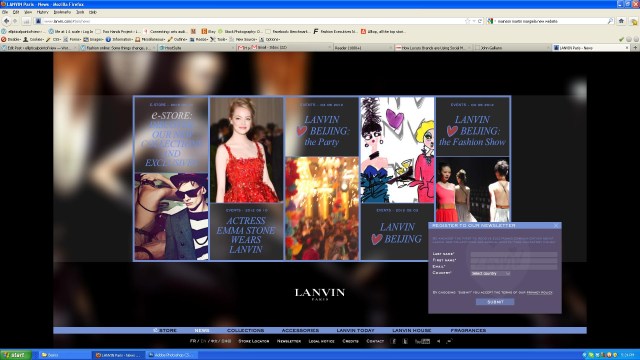Viewport: 640px width, 360px height.
Task: Open the web developer CSS dropdown
Action: [x=53, y=40]
